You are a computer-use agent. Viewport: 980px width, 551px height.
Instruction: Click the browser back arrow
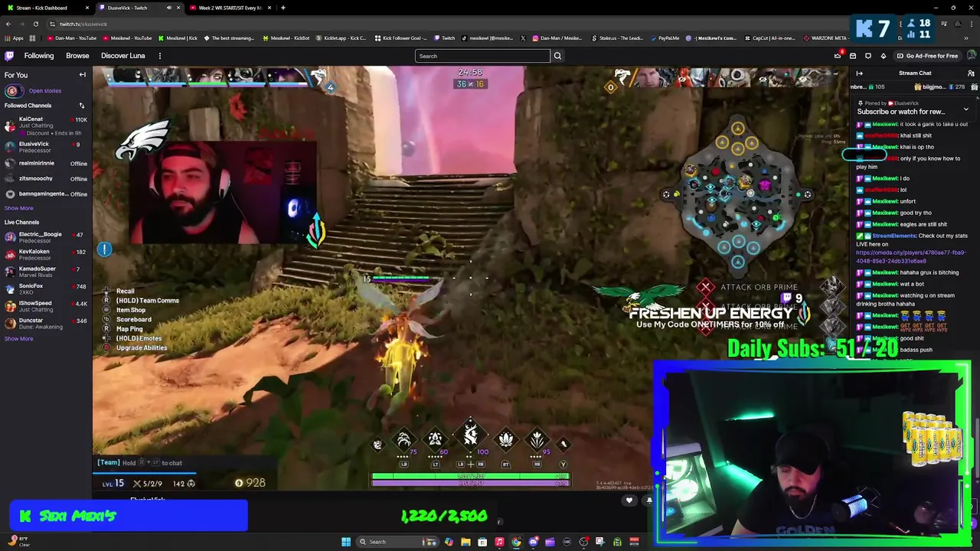[x=8, y=24]
